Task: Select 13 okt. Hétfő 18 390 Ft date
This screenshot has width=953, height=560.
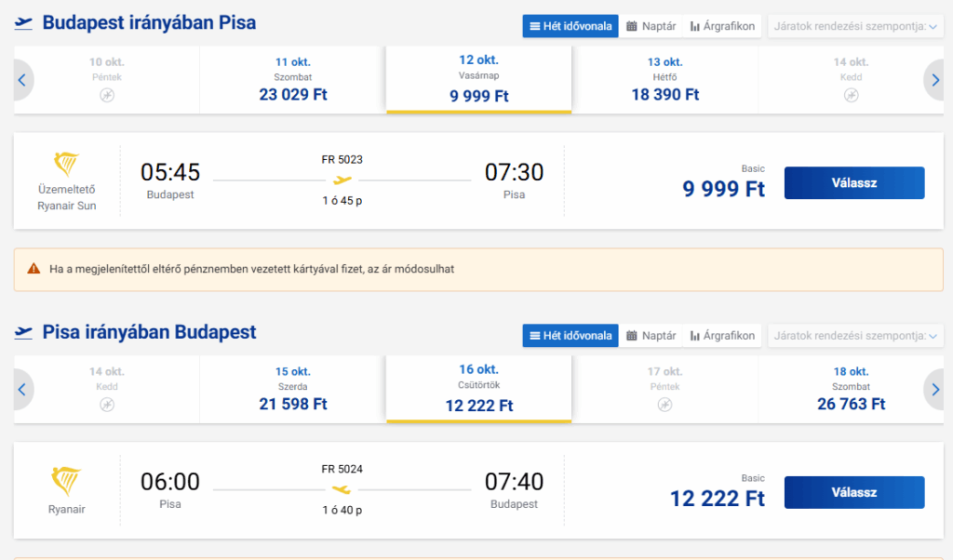Action: 664,80
